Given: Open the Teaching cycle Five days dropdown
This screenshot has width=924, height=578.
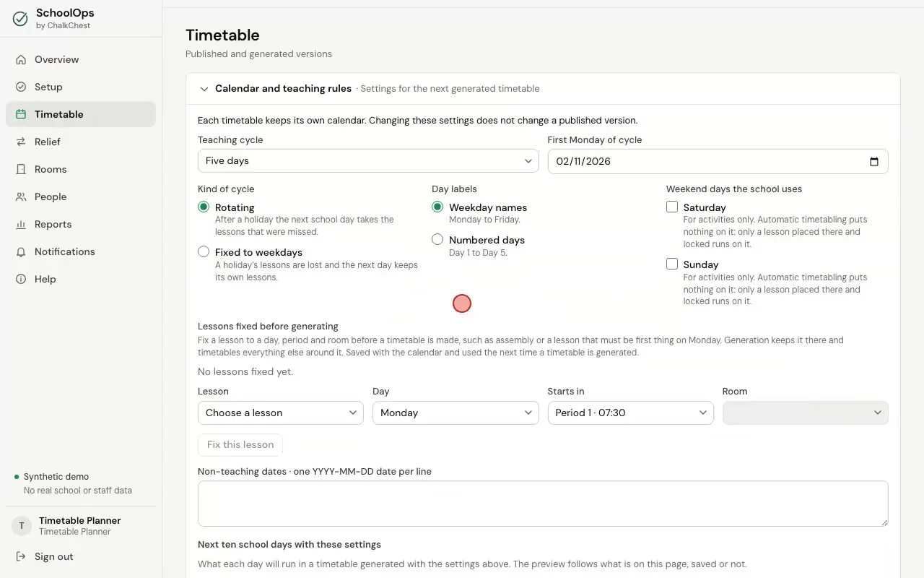Looking at the screenshot, I should tap(368, 161).
